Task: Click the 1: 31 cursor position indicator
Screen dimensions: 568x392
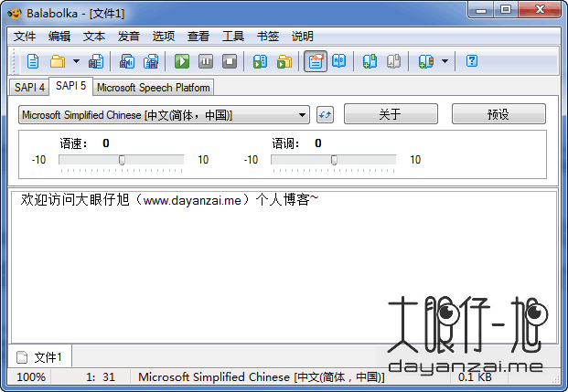Action: pos(101,377)
